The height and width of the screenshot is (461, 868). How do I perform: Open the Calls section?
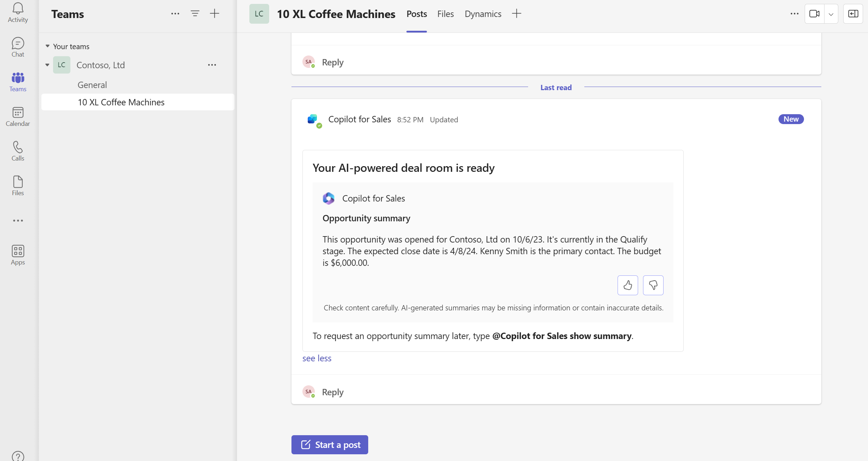(x=18, y=150)
